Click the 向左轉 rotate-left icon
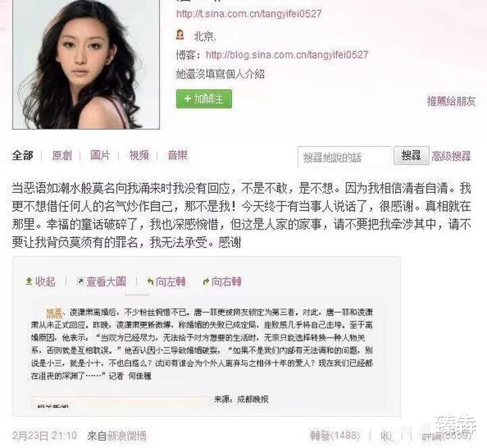The height and width of the screenshot is (448, 487). [151, 282]
